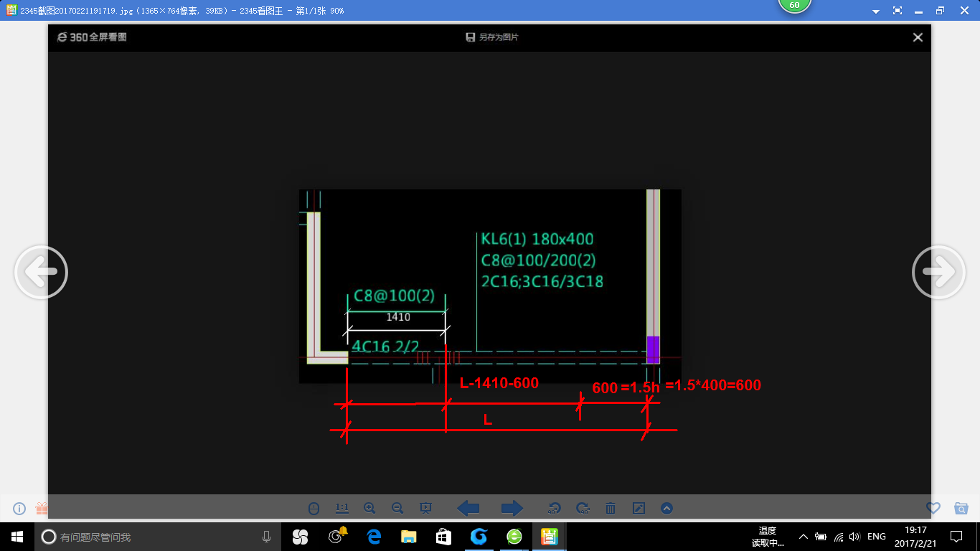Click the volume speaker tray icon
This screenshot has width=980, height=551.
pos(854,537)
